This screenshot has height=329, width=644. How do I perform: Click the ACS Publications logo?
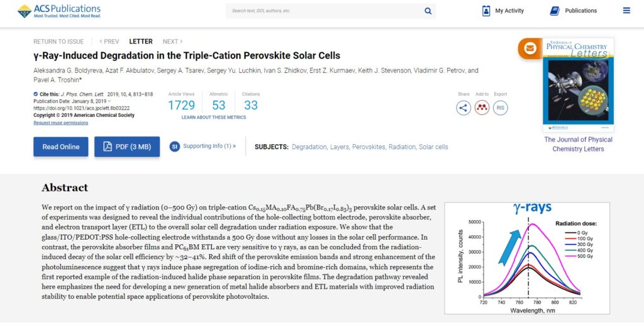click(x=59, y=11)
